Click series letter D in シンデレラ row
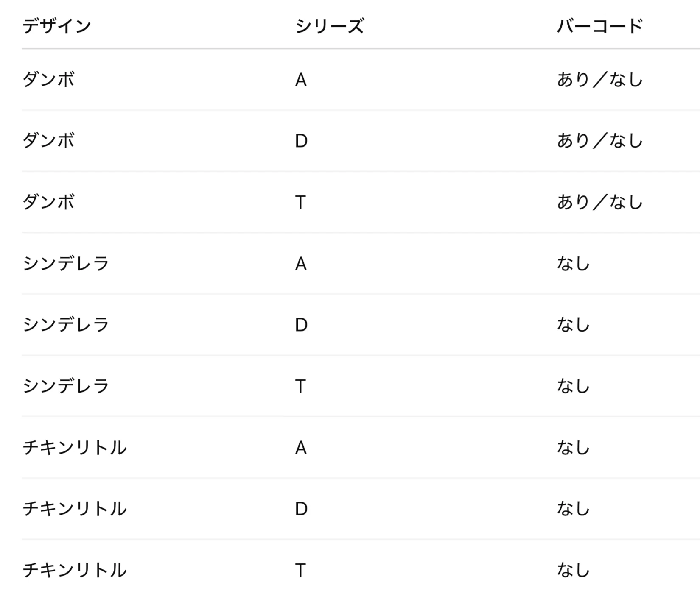 [x=301, y=325]
